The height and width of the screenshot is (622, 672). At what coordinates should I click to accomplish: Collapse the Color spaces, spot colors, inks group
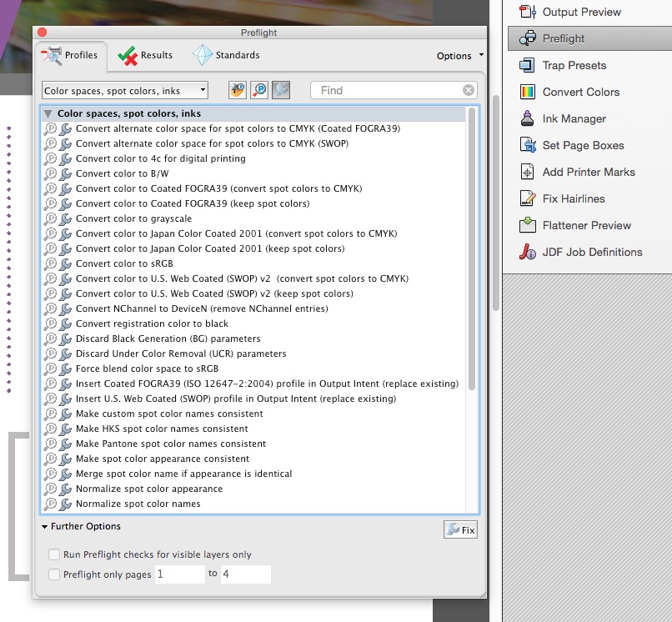pos(48,113)
